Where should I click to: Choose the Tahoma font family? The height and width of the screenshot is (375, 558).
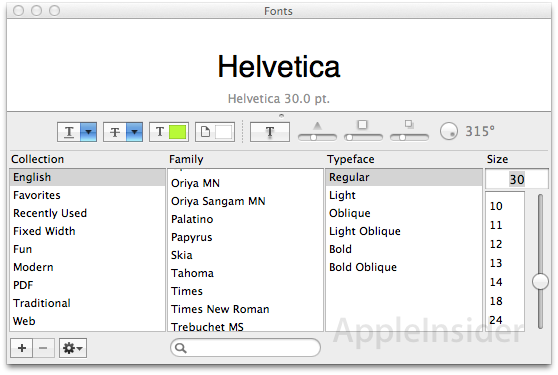[x=245, y=273]
